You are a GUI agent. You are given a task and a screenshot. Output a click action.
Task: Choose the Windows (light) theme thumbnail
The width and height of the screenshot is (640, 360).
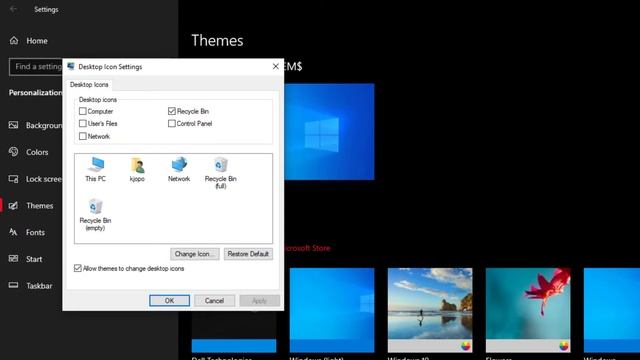332,310
